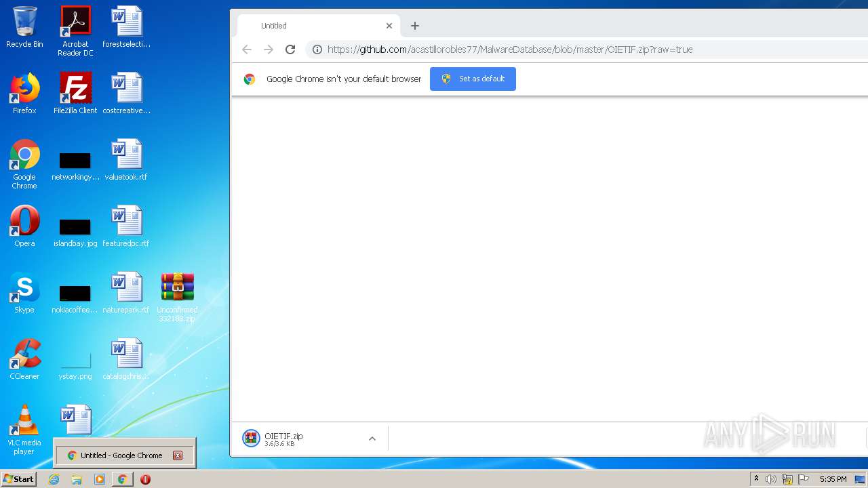
Task: Set Chrome as default browser
Action: click(x=473, y=79)
